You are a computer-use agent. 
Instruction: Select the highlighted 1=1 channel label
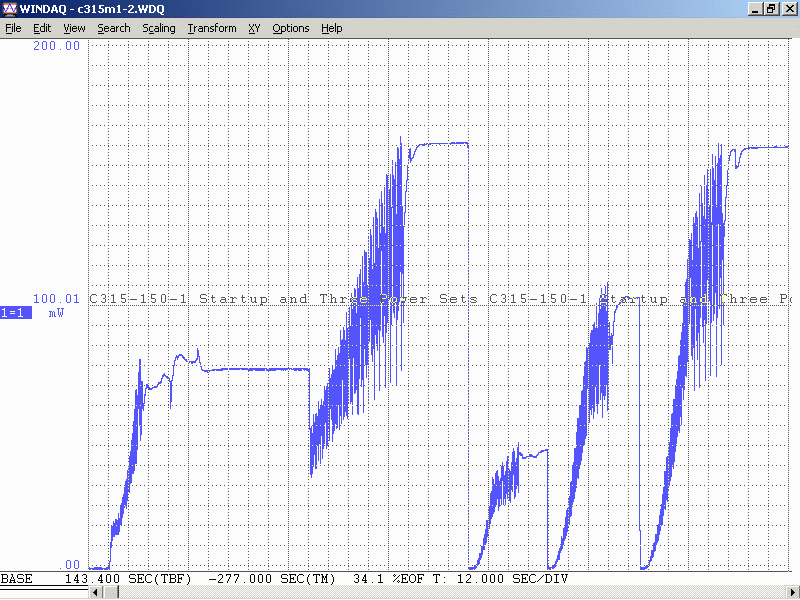pyautogui.click(x=16, y=312)
